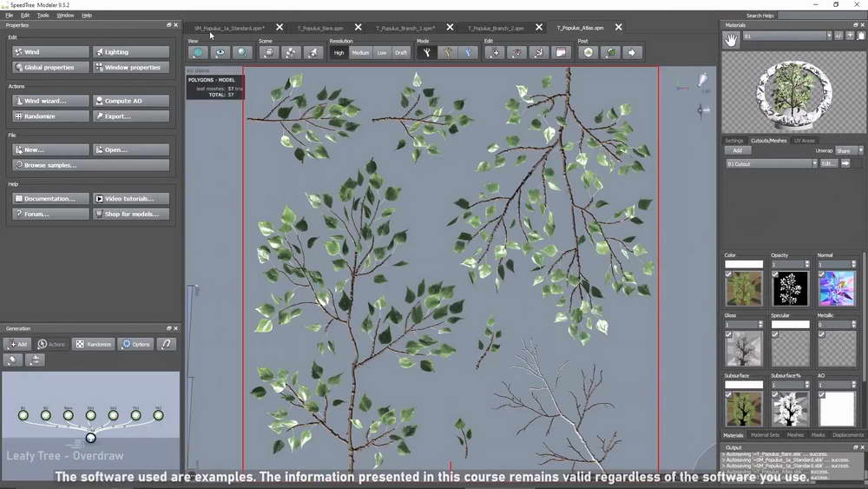Click the Subsurface% value stepper

[x=806, y=384]
